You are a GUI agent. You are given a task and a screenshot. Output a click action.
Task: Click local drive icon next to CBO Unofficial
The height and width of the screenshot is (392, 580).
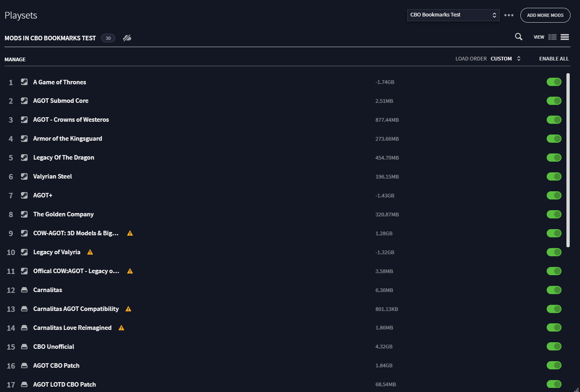(x=24, y=347)
